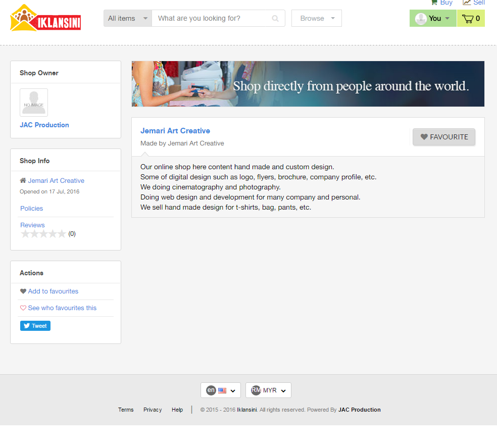Click the user avatar next to You
The width and height of the screenshot is (497, 448).
coord(421,19)
